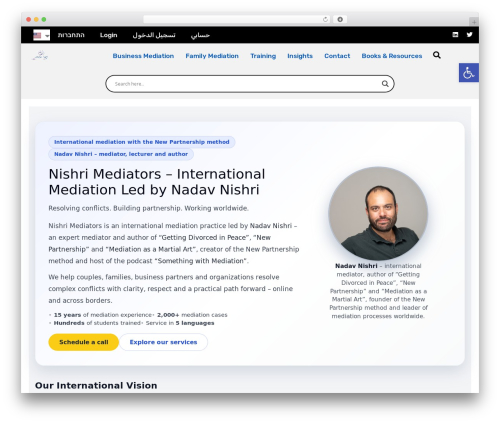Open the accessibility wheelchair widget
The width and height of the screenshot is (500, 423).
pyautogui.click(x=469, y=72)
